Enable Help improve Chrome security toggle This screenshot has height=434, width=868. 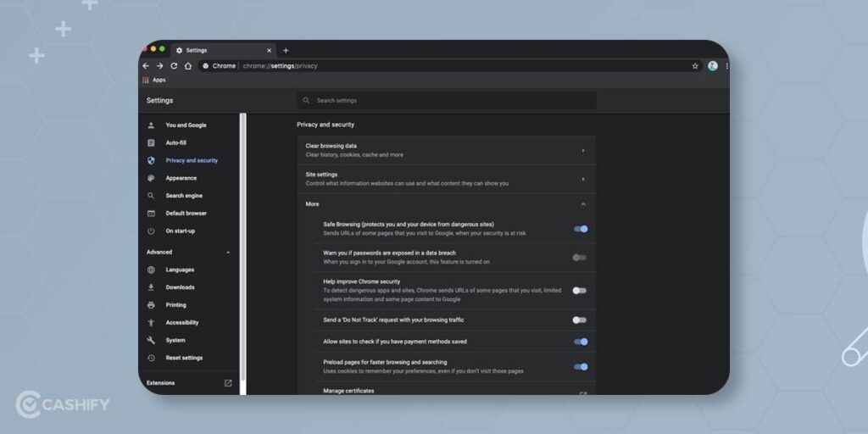pyautogui.click(x=579, y=291)
